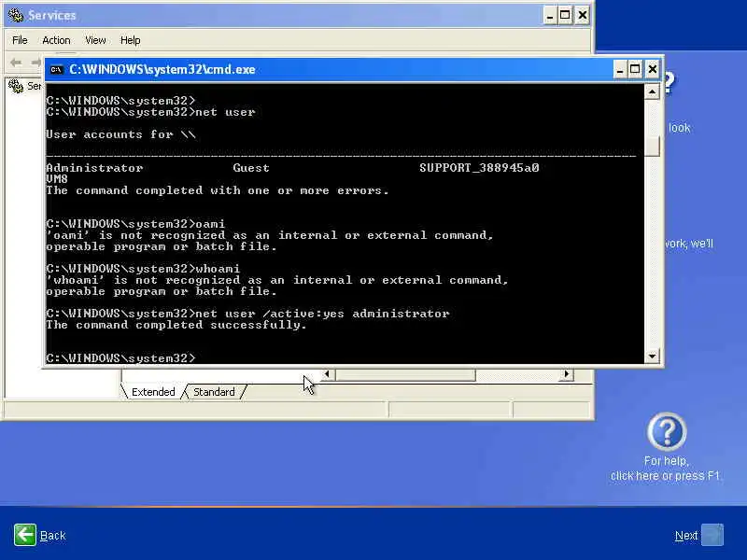Click the 'For help, click here' text
The height and width of the screenshot is (560, 747).
(666, 469)
